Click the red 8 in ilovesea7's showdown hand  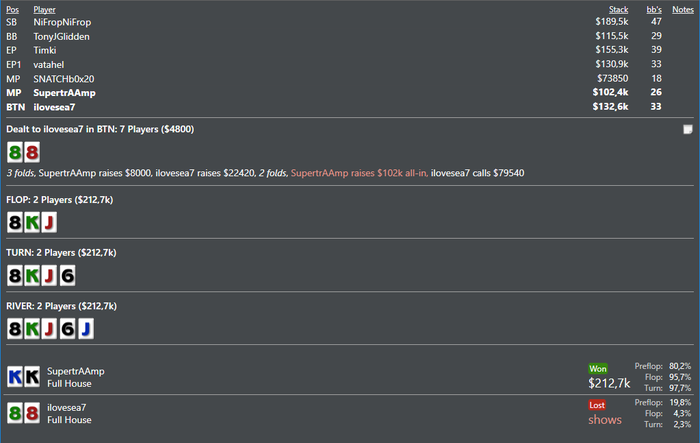(32, 413)
